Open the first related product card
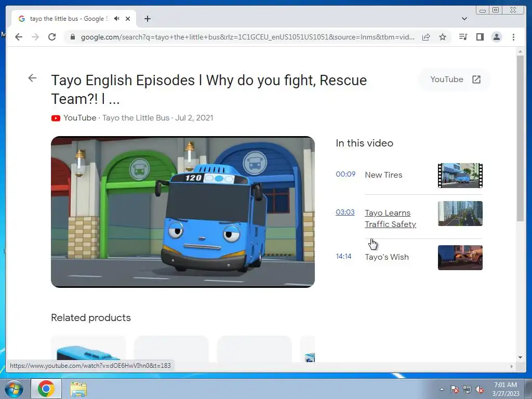Screen dimensions: 532x399 click(88, 349)
